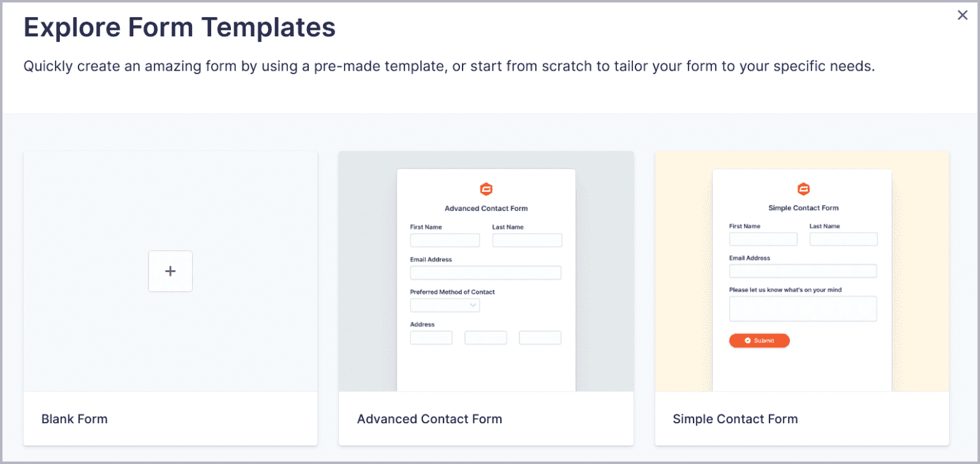
Task: Click the WPForms logo in the Advanced Contact Form preview
Action: [486, 189]
